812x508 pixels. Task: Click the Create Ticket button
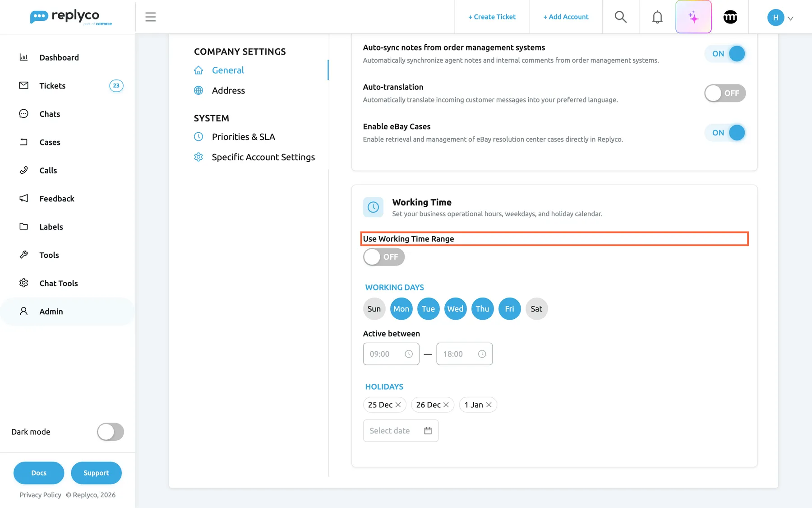pos(492,17)
